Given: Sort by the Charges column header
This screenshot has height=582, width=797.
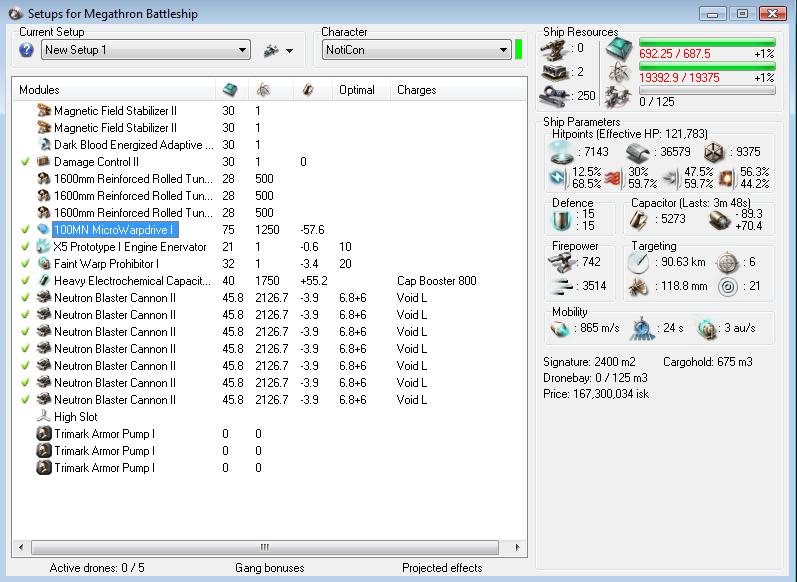Looking at the screenshot, I should [x=417, y=90].
